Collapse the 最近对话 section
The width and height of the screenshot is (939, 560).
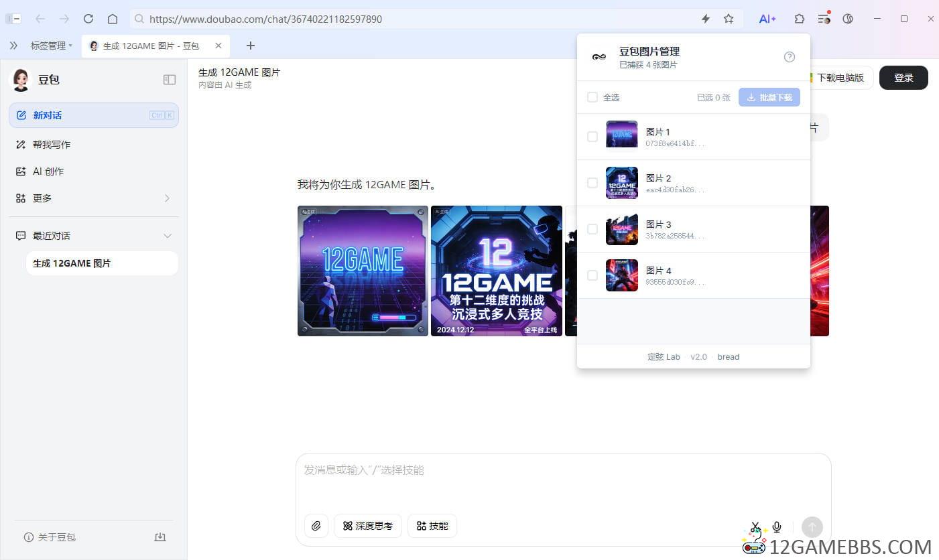click(x=168, y=236)
